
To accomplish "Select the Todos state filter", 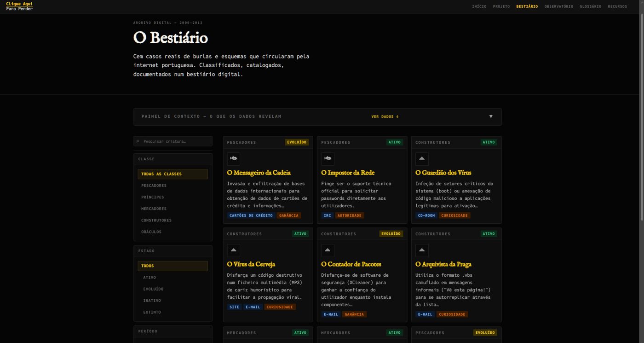I will [x=172, y=266].
